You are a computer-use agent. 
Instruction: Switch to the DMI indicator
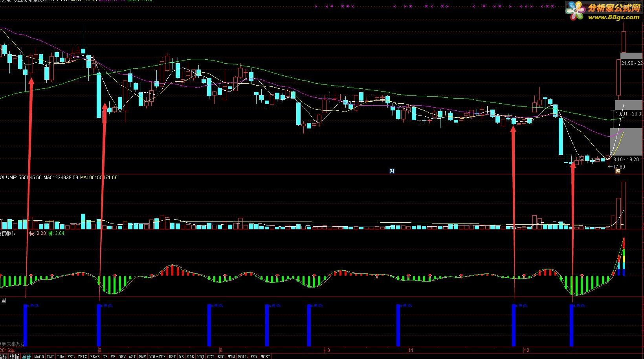50,357
